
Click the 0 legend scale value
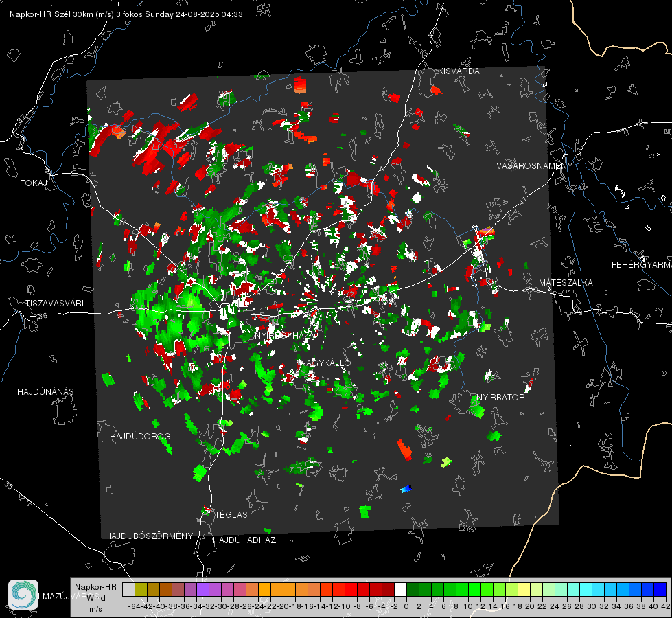pyautogui.click(x=406, y=606)
